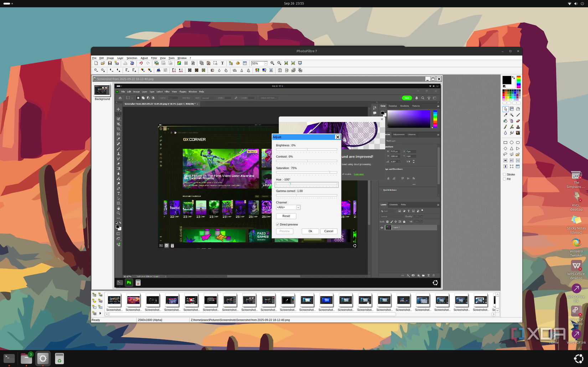This screenshot has width=588, height=367.
Task: Select the eraser tool in the toolbox
Action: 518,121
